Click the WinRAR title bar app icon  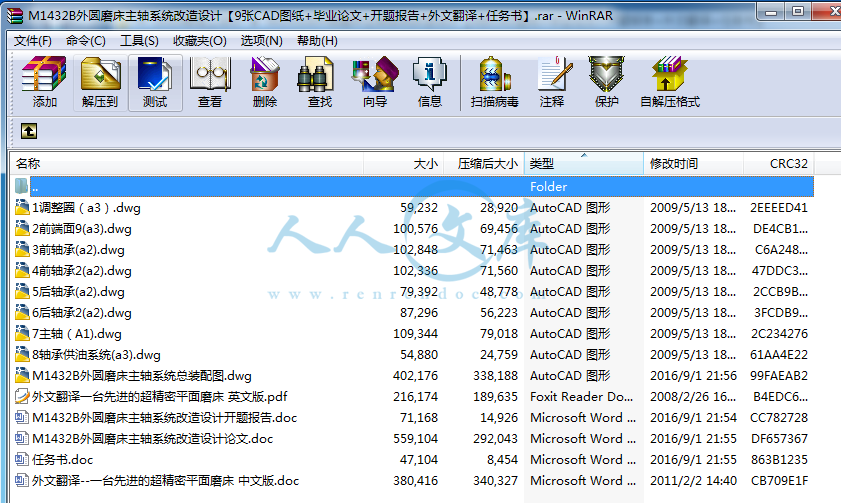tap(15, 15)
